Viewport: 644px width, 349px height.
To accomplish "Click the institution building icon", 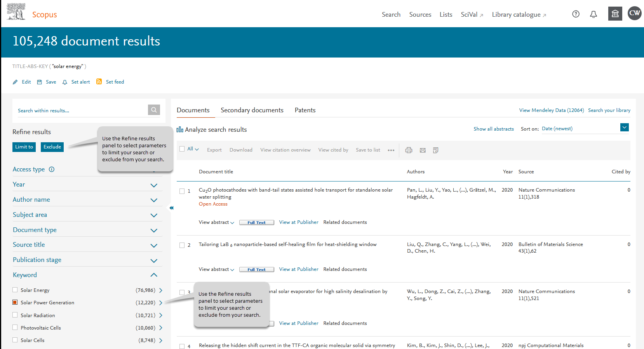I will pyautogui.click(x=615, y=14).
